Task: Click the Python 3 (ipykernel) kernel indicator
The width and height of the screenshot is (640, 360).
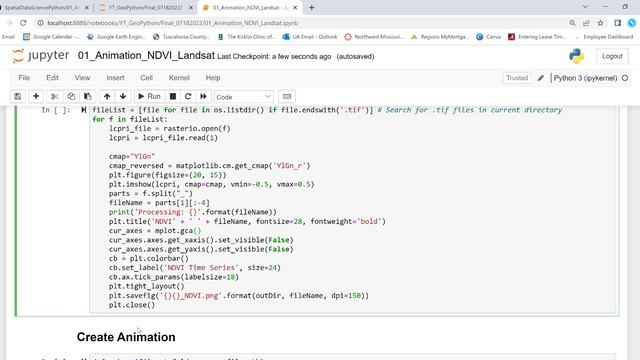Action: click(x=585, y=78)
